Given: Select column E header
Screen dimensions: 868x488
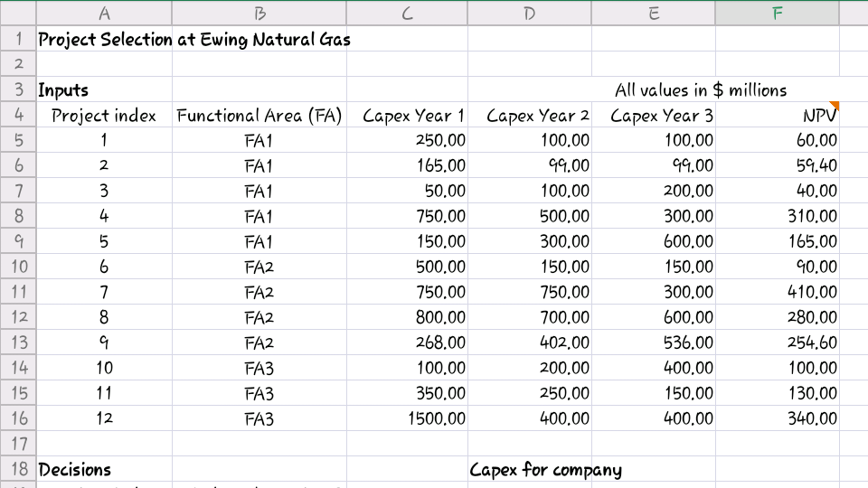Looking at the screenshot, I should (653, 13).
